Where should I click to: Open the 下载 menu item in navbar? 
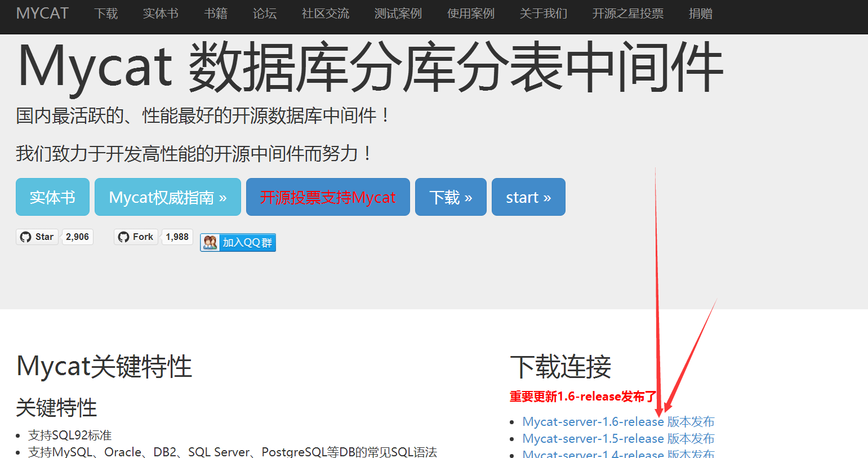tap(106, 14)
